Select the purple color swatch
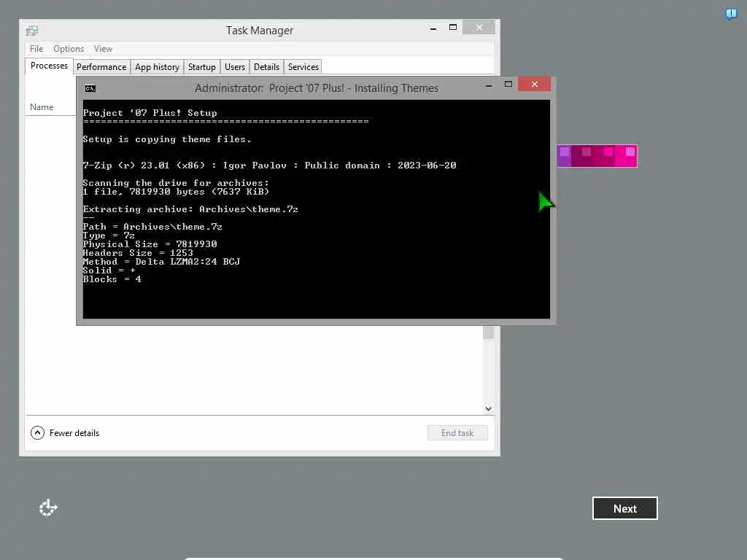The image size is (747, 560). (564, 156)
